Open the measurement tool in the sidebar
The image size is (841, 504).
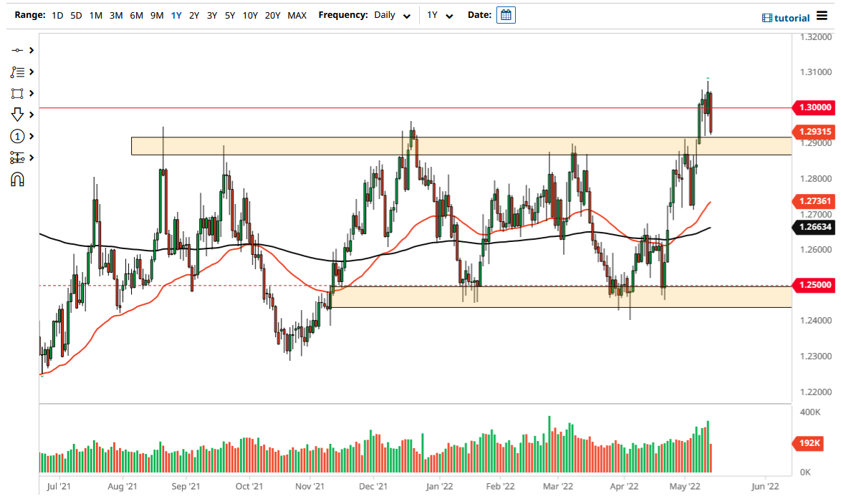(x=18, y=157)
